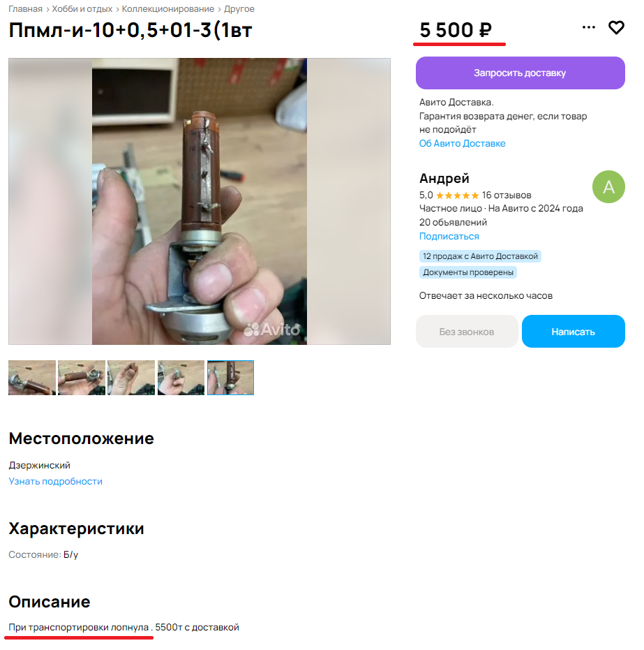Click Подписаться to follow the seller
The width and height of the screenshot is (644, 650).
(449, 236)
